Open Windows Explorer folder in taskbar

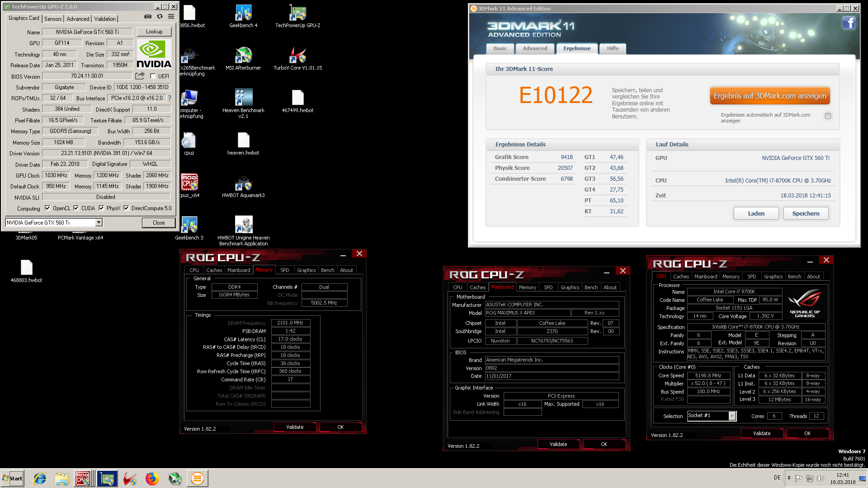tap(62, 479)
